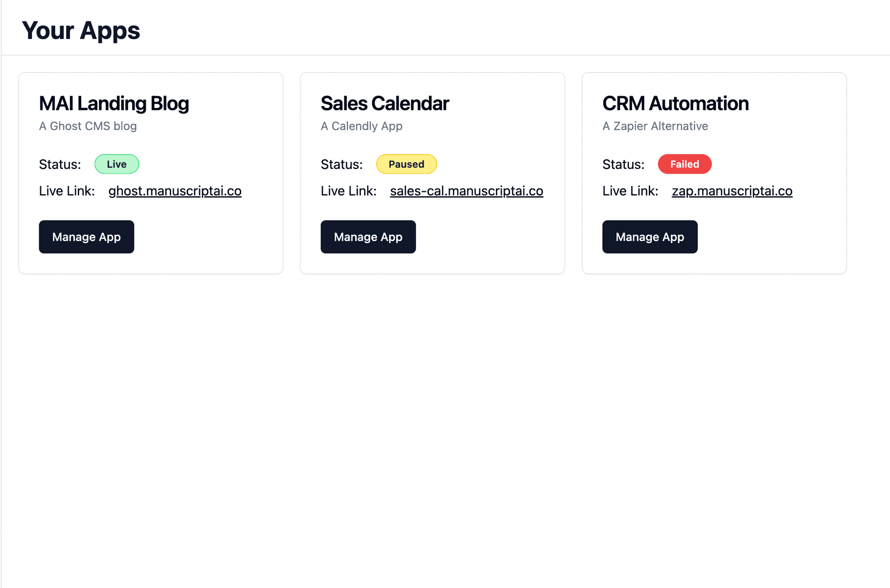
Task: Click the Status label on CRM Automation
Action: pos(623,165)
